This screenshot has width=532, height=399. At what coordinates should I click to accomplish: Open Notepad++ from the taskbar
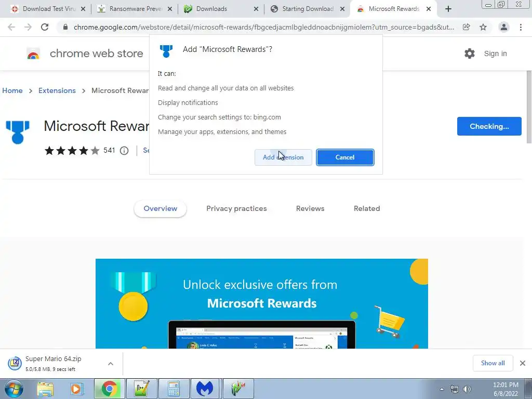(141, 389)
